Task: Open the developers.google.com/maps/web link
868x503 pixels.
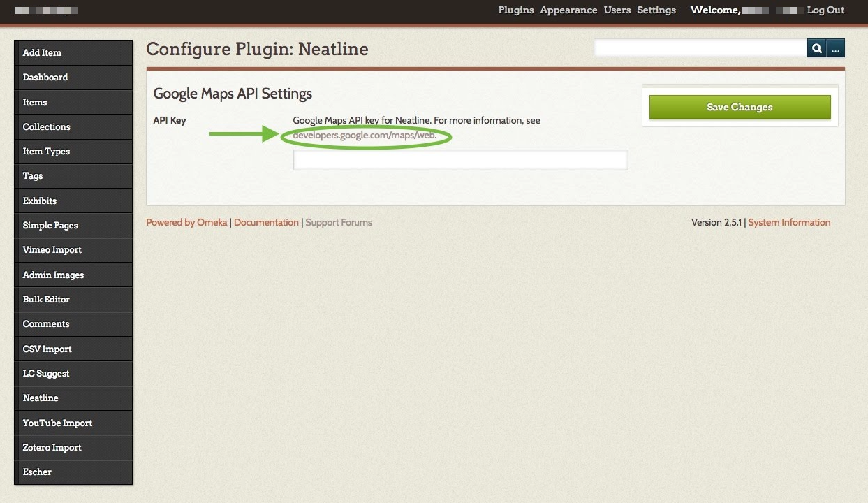Action: (x=365, y=135)
